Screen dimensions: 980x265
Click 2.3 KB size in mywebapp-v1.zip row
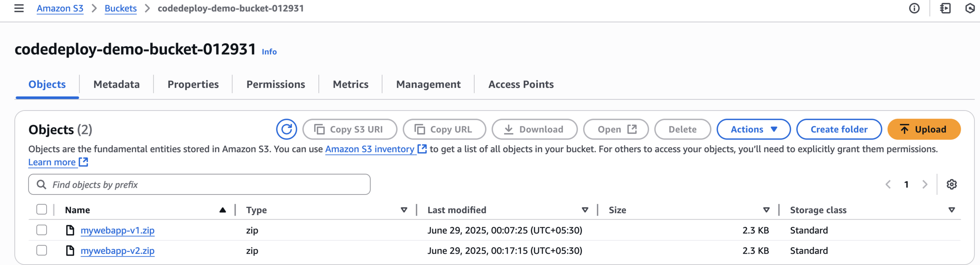click(755, 230)
